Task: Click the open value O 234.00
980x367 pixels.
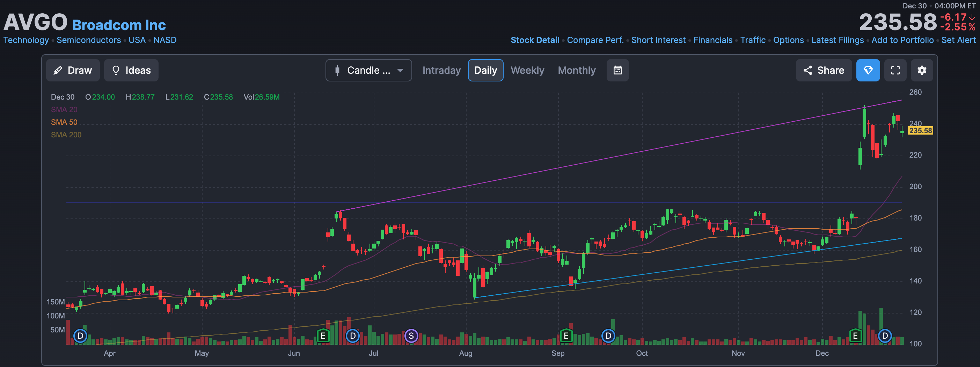Action: [x=100, y=97]
